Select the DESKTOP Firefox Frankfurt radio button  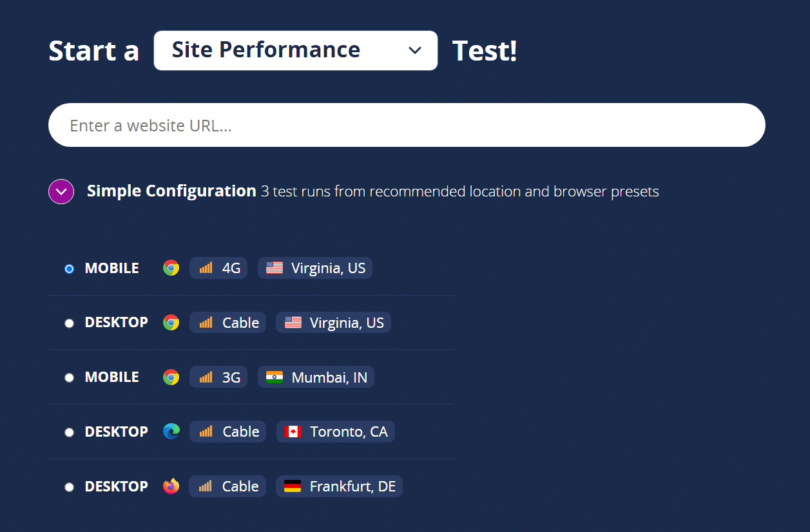[69, 487]
